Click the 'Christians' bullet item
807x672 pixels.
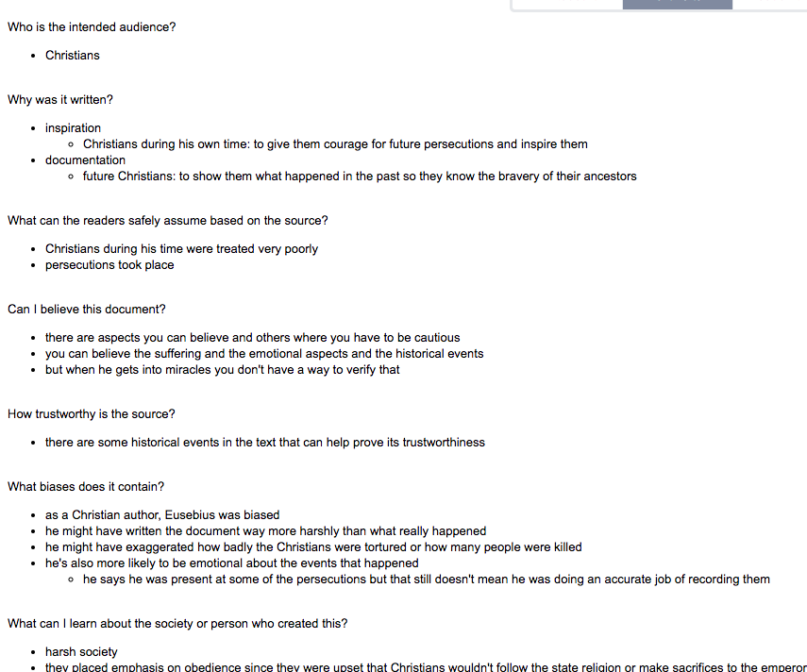[x=73, y=56]
